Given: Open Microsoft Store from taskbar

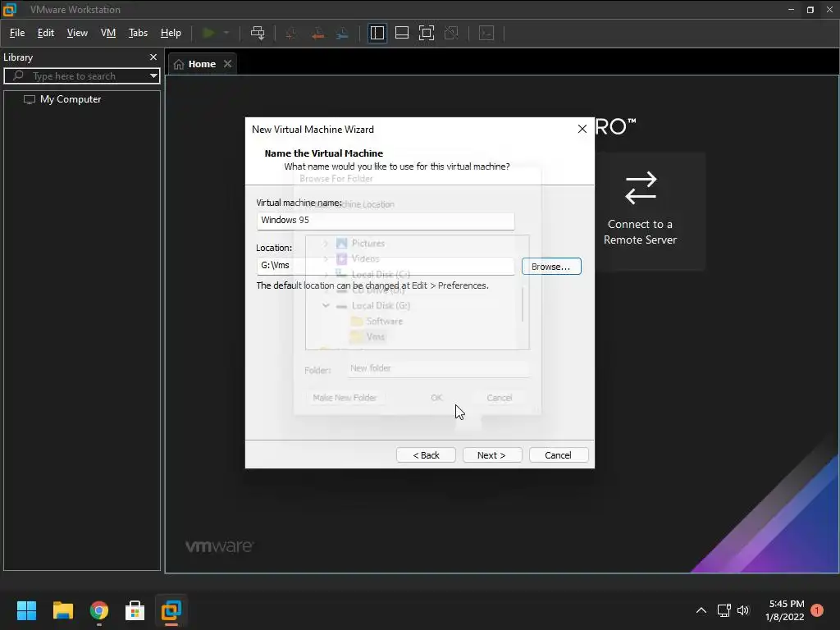Looking at the screenshot, I should (x=135, y=610).
